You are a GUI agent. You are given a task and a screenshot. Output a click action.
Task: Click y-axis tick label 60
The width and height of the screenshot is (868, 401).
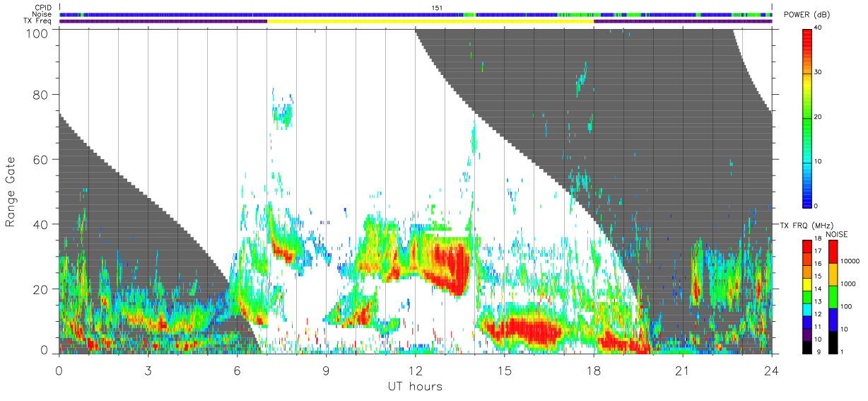tap(40, 160)
